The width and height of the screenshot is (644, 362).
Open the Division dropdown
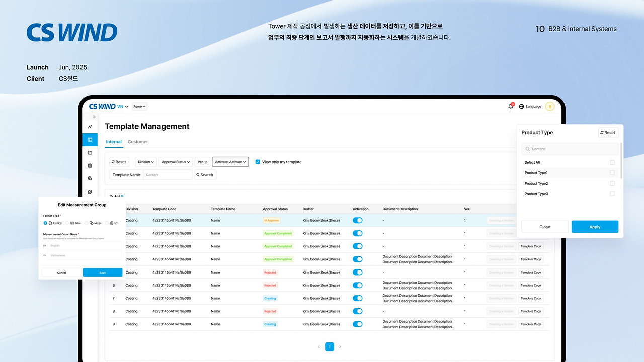[x=145, y=162]
